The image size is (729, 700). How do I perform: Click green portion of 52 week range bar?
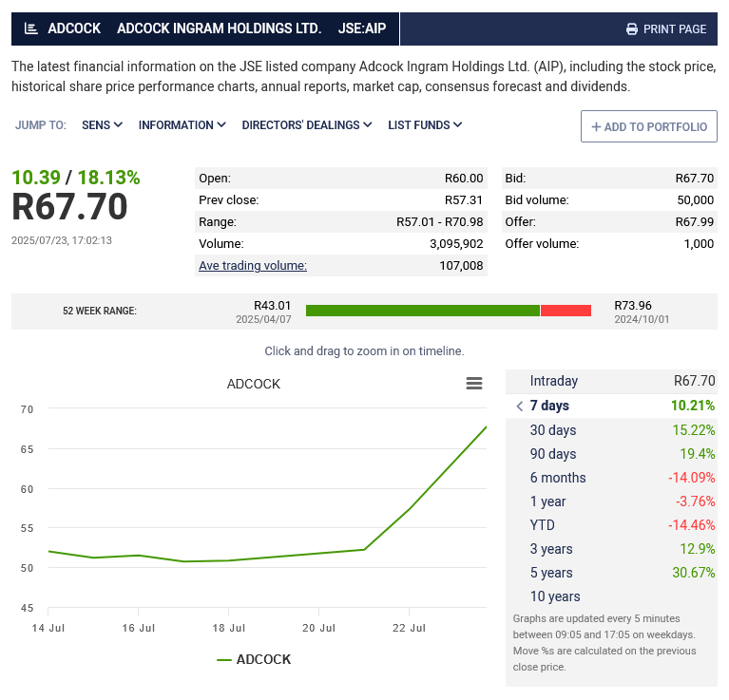423,311
